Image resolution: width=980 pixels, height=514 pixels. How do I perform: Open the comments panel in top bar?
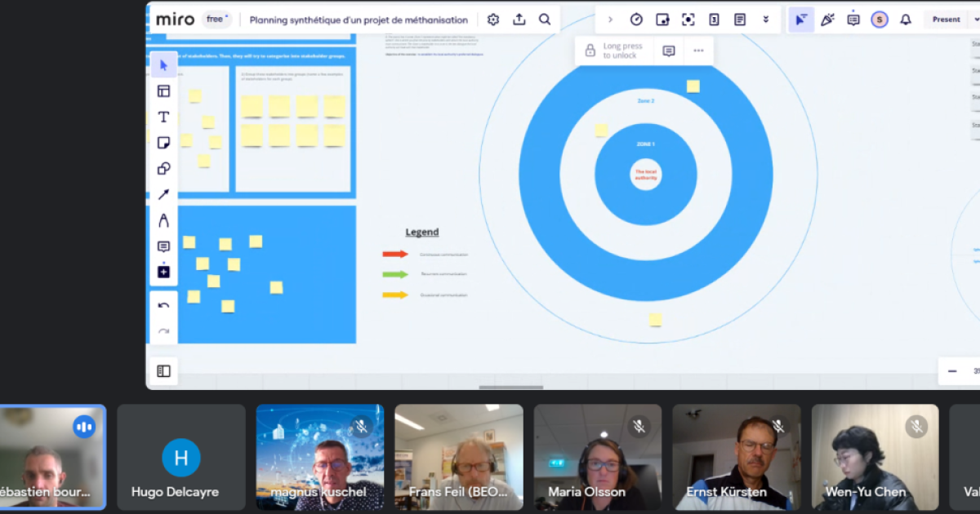853,20
